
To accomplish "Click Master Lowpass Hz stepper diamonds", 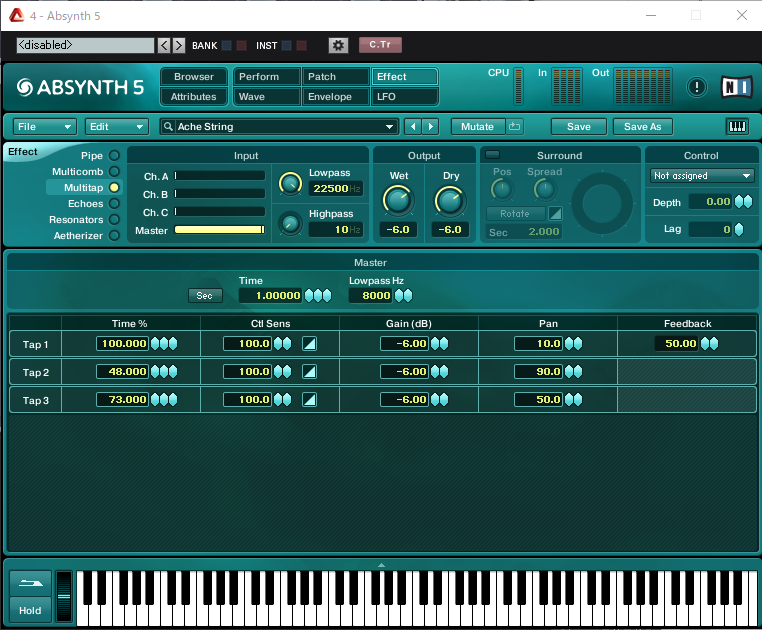I will coord(403,295).
